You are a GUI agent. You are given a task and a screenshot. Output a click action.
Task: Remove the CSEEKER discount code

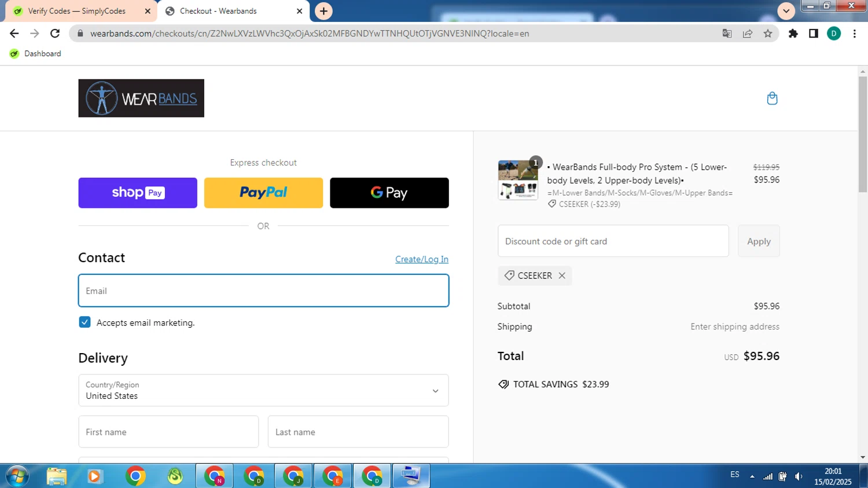[x=562, y=276]
